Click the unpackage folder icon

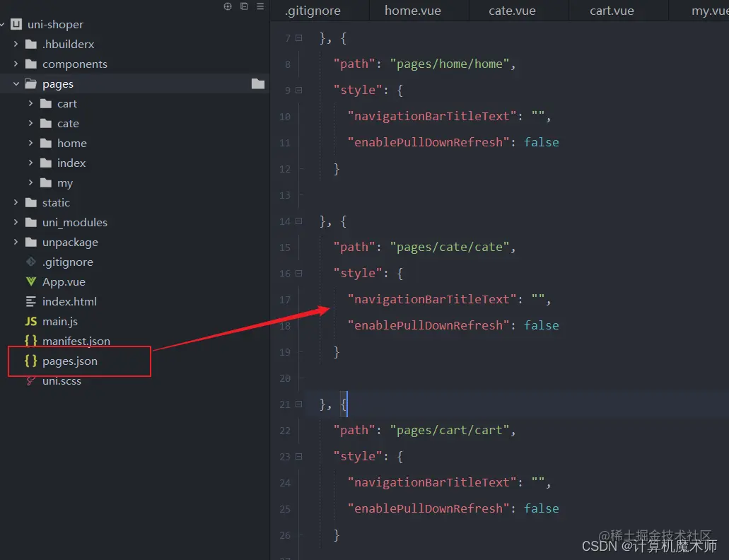(31, 242)
